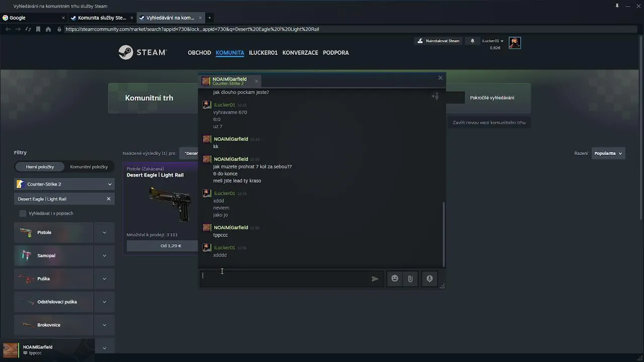Attach a file with the paperclip icon
Screen dimensions: 644x362
point(410,279)
